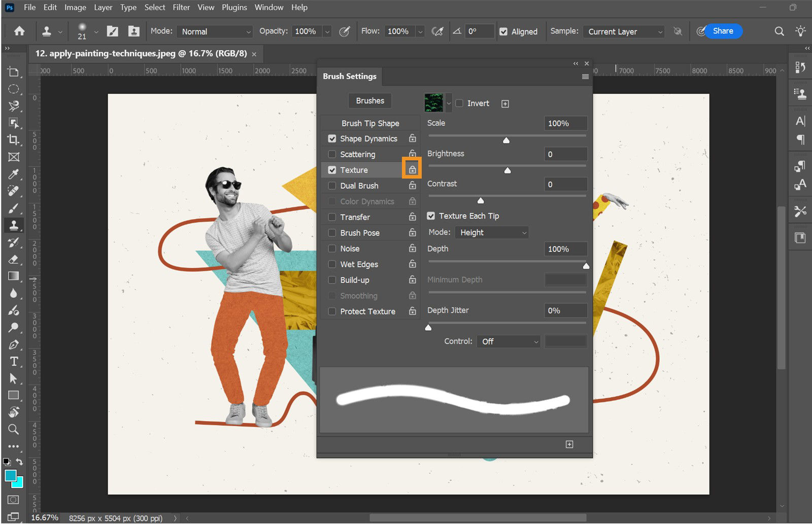Select the Brush Tip Shape entry
The height and width of the screenshot is (524, 812).
[370, 123]
